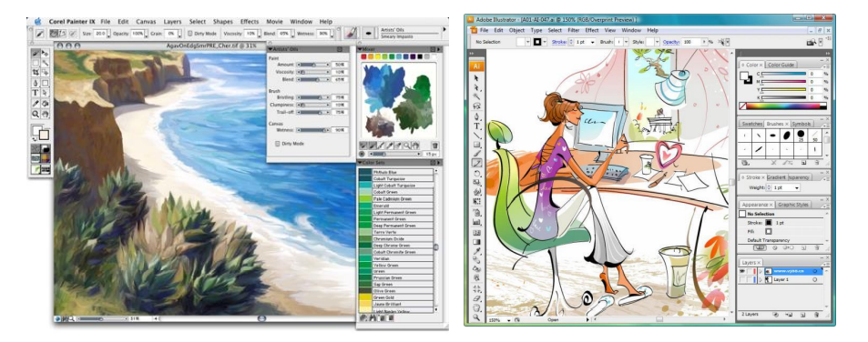Click the Stroke link in Illustrator control bar

click(x=559, y=42)
